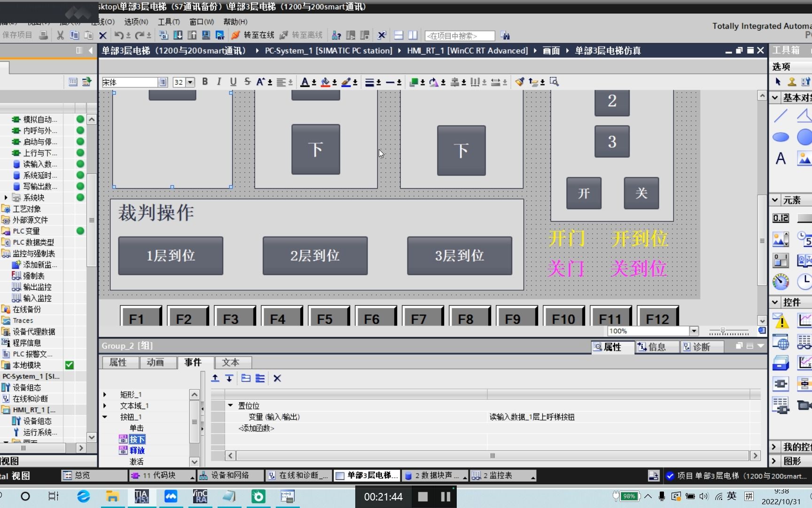
Task: Apply bold text formatting
Action: coord(205,82)
